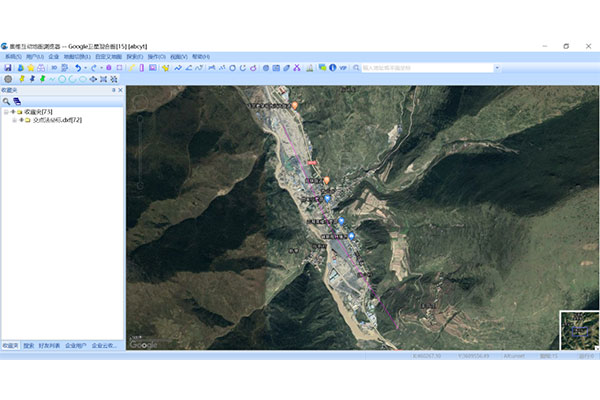Open the address search box dropdown arrow
600x400 pixels.
[495, 68]
